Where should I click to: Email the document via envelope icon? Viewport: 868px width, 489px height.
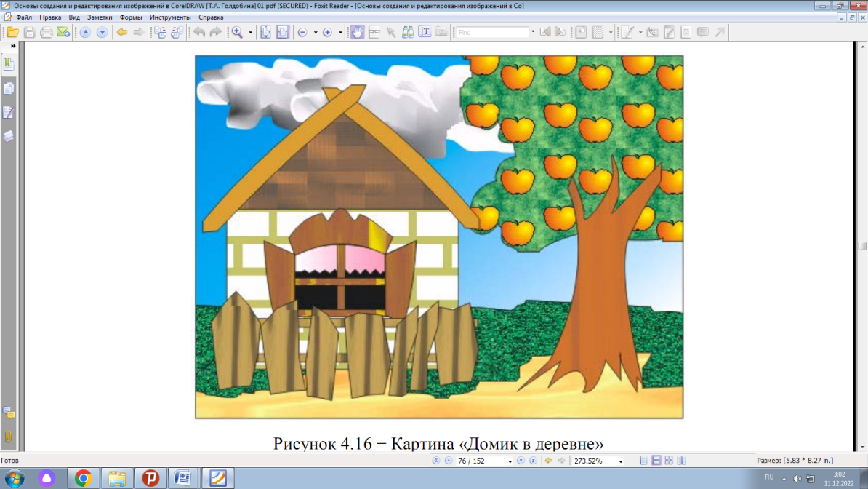(x=63, y=32)
